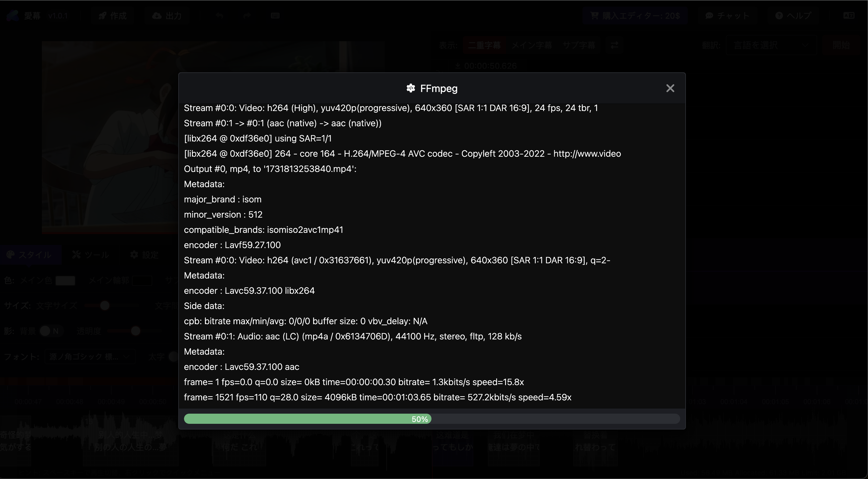Select the 二重字幕 display mode

(484, 45)
